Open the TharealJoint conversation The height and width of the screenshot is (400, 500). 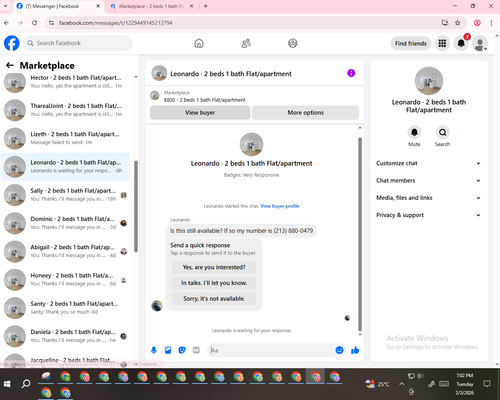(65, 110)
